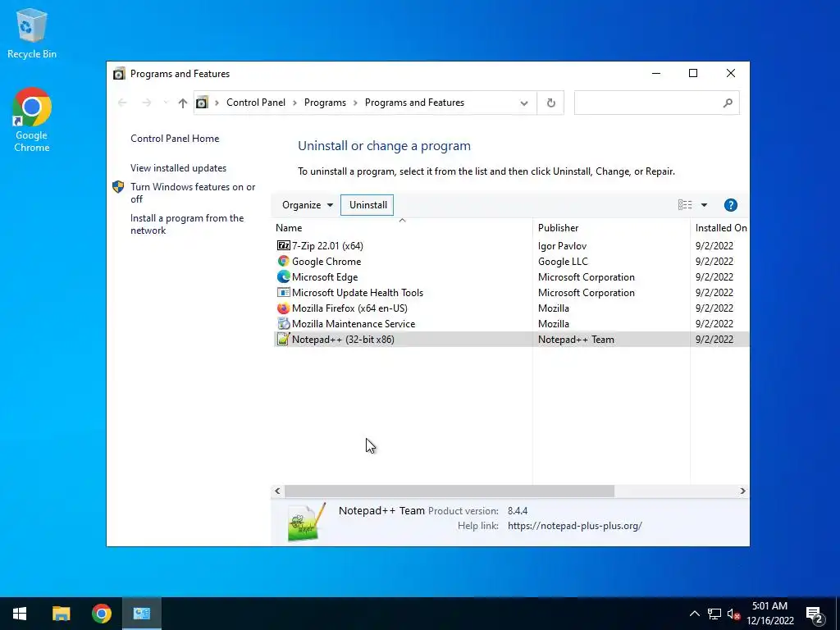
Task: Select Mozilla Maintenance Service row
Action: 512,323
